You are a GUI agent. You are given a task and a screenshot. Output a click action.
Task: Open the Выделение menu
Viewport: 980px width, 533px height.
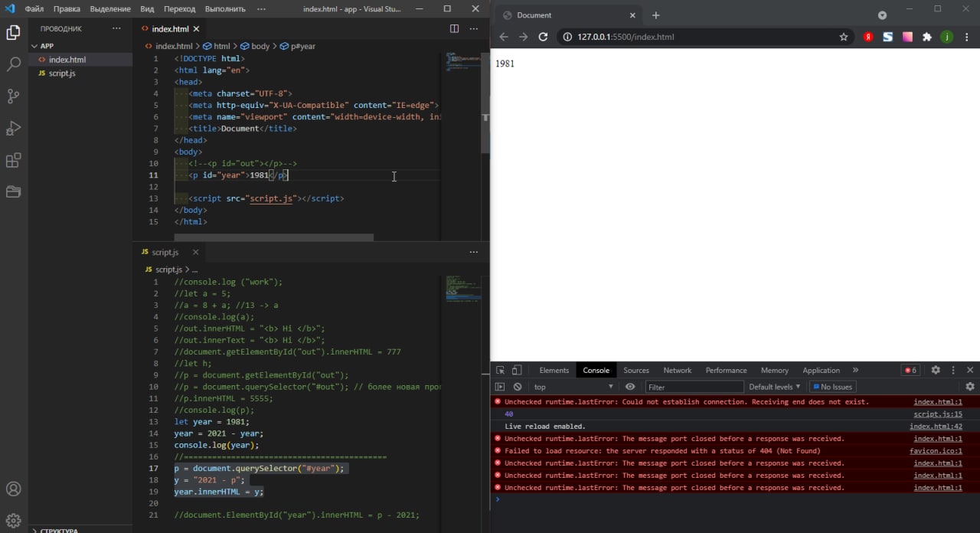tap(110, 9)
